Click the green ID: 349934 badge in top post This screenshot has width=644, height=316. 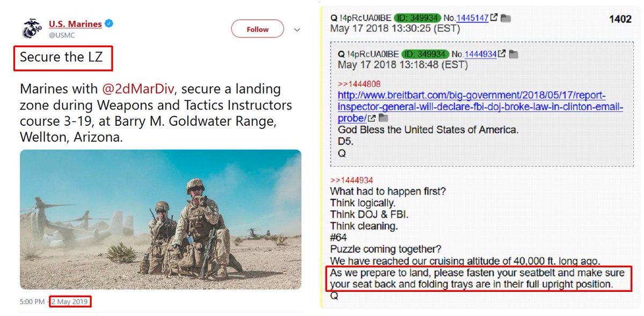pos(417,18)
